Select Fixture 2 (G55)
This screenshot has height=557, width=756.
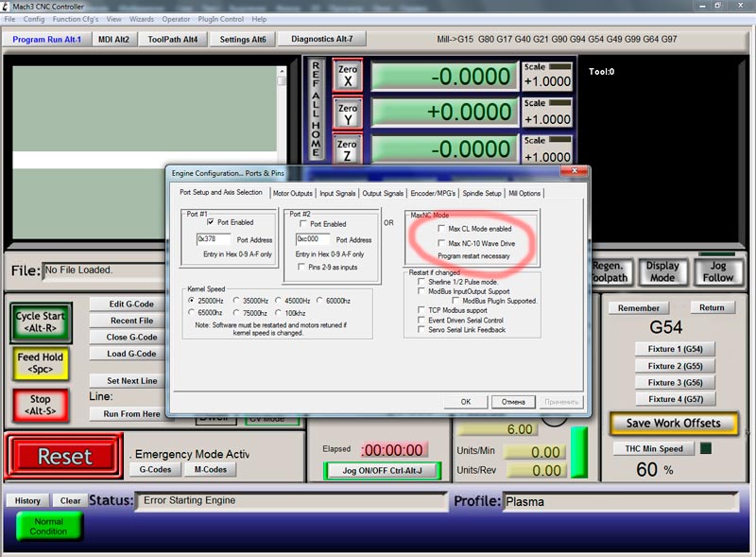(675, 366)
